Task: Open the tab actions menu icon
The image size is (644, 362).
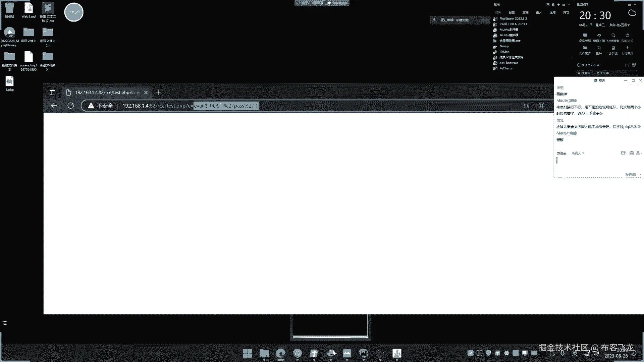Action: pyautogui.click(x=52, y=92)
